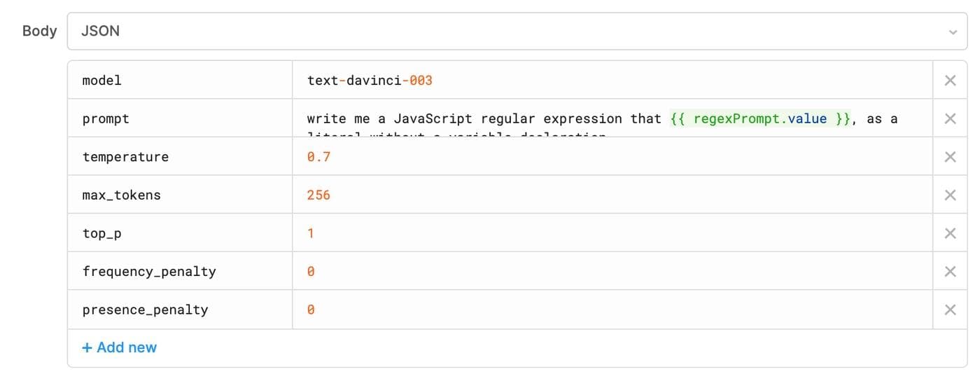Click the frequency_penalty value field
The image size is (980, 374).
coord(311,272)
